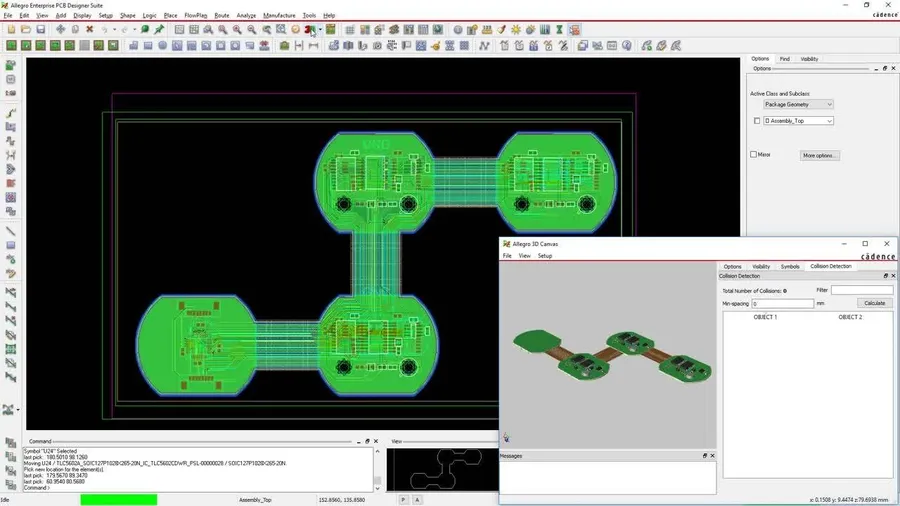Open the FlowPlan menu
900x506 pixels.
point(196,15)
